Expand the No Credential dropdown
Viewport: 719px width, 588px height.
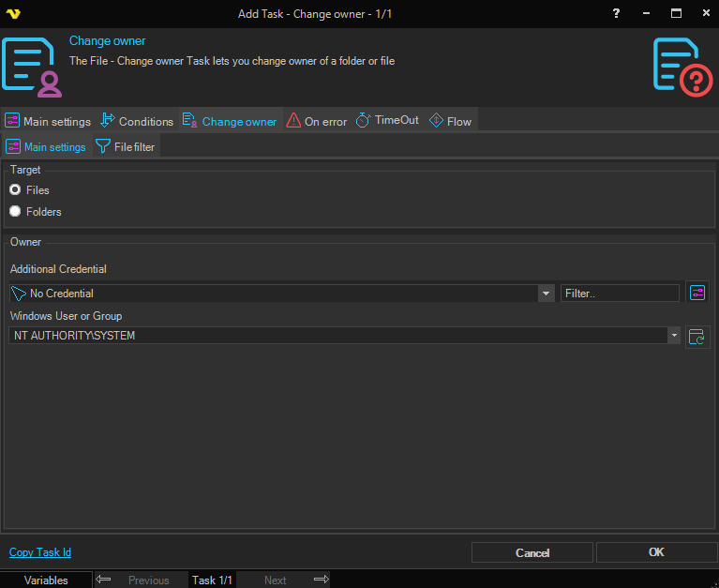[547, 294]
